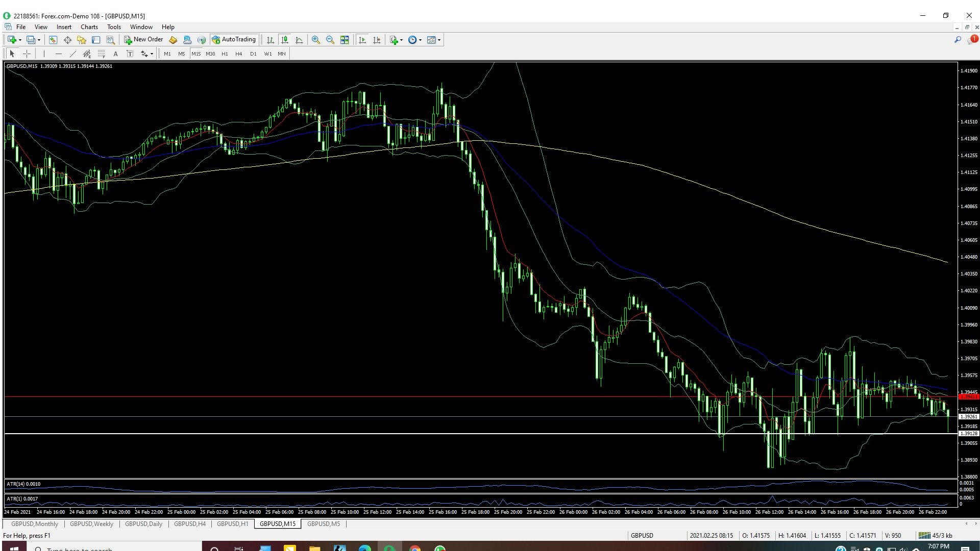The image size is (980, 551).
Task: Expand the Templates dropdown arrow
Action: tap(439, 40)
